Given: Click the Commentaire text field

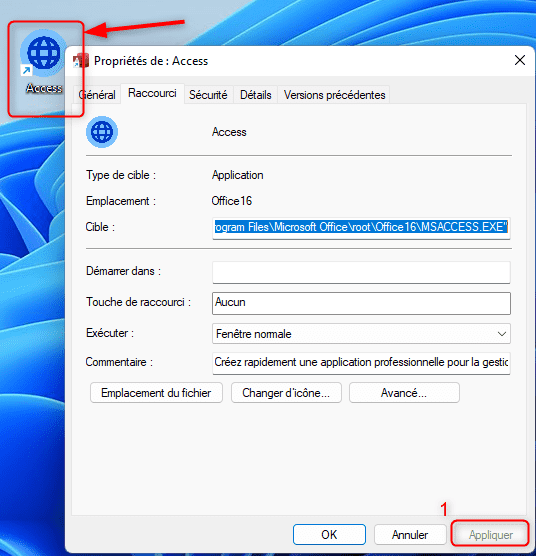Looking at the screenshot, I should pos(361,363).
